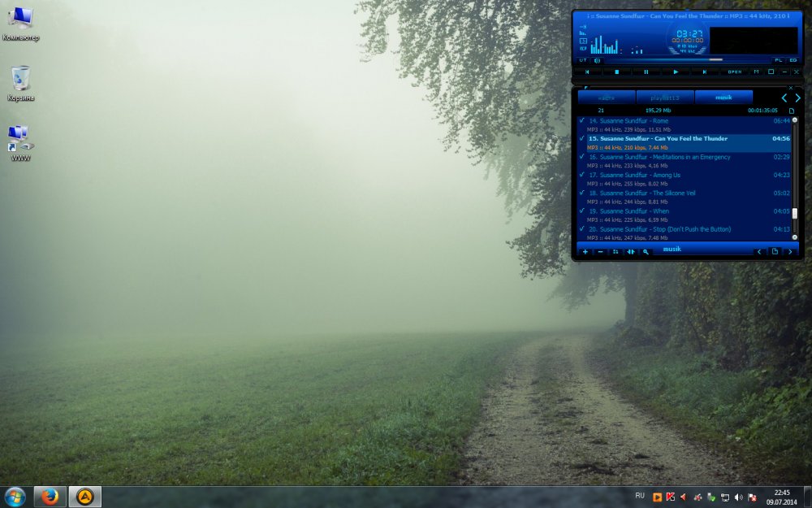This screenshot has width=812, height=508.
Task: Click the visualization mode bars icon
Action: (583, 33)
